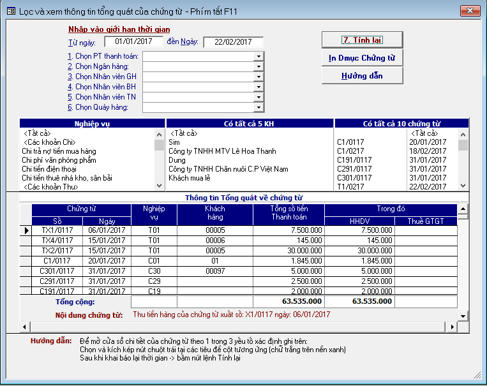Select 'Công ty TNHH MTV Lê Hoa Thanh'

(x=222, y=151)
